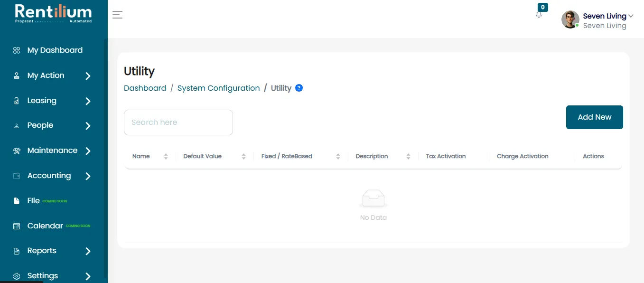Expand the Maintenance submenu chevron

pyautogui.click(x=88, y=151)
